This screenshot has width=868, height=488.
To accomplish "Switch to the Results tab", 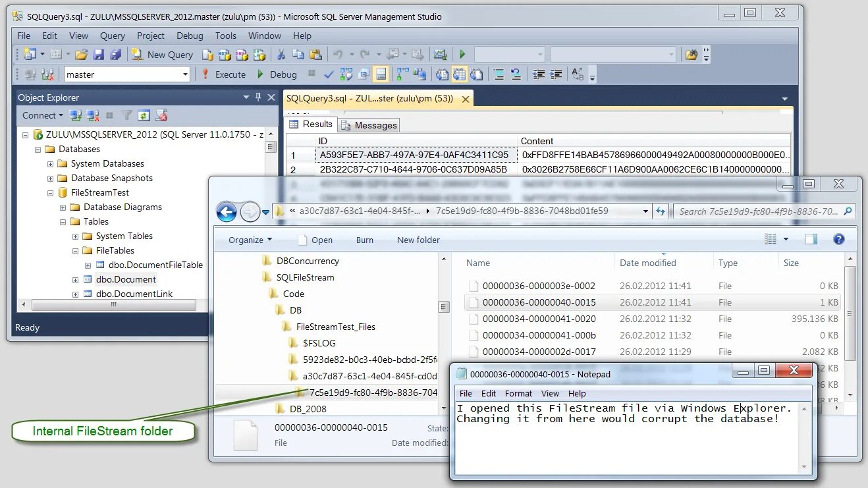I will (312, 124).
